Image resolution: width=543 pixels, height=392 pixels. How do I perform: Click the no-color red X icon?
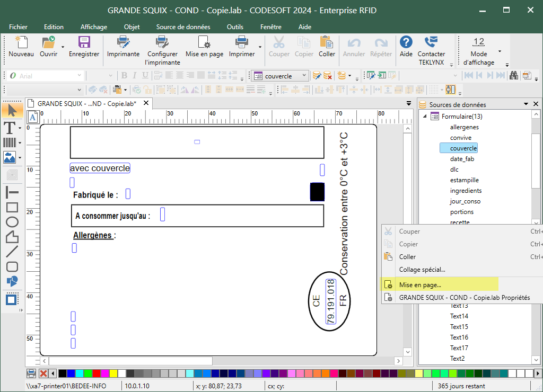(43, 373)
